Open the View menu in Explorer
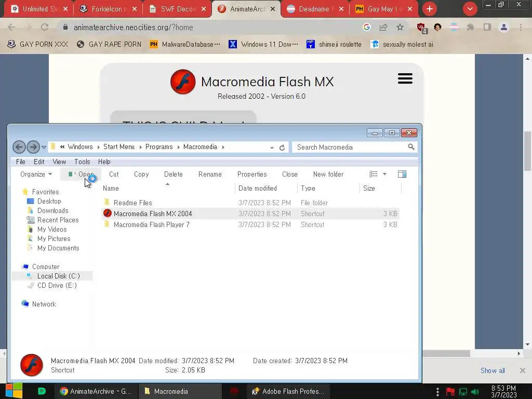This screenshot has height=399, width=532. (x=59, y=162)
